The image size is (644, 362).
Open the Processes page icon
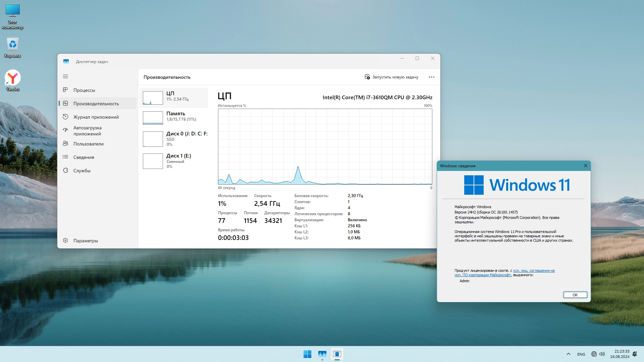pos(65,90)
